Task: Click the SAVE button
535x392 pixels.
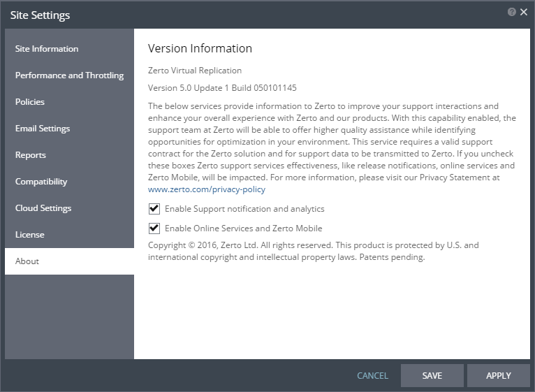Action: pos(432,376)
